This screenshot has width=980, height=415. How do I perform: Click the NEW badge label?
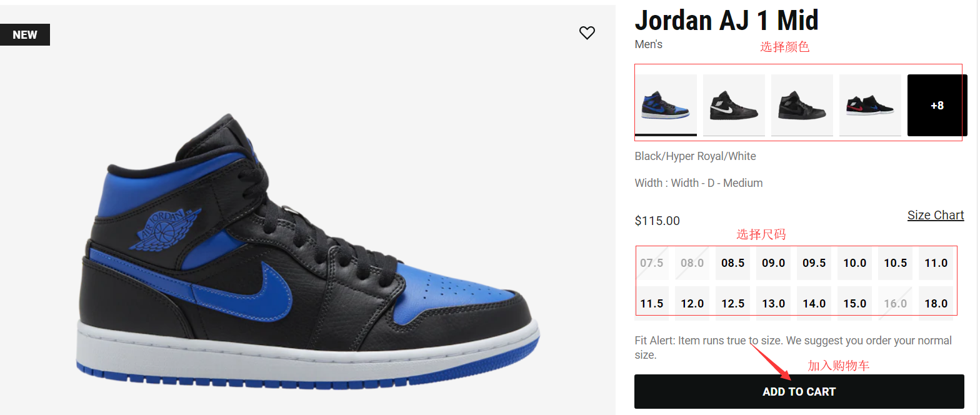pos(25,35)
